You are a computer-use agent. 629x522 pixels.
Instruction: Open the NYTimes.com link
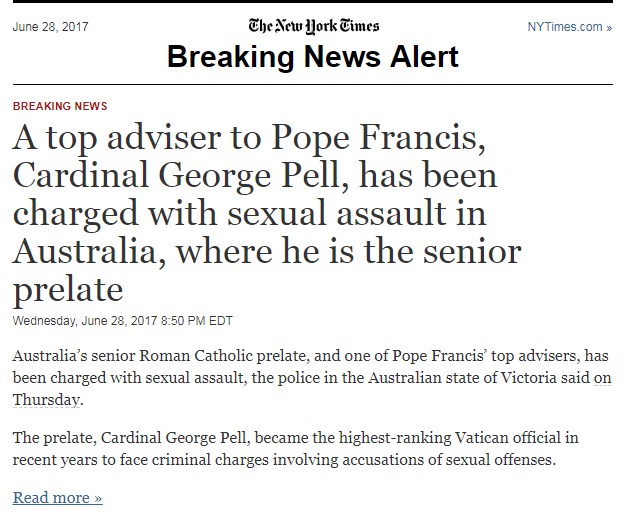[x=569, y=27]
